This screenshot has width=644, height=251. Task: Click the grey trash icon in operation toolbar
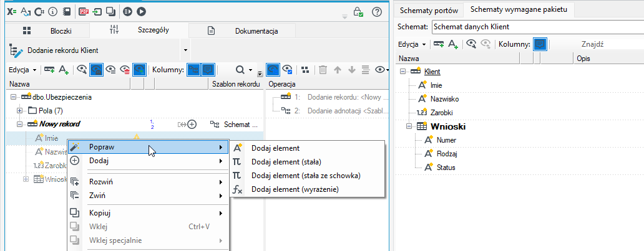coord(323,70)
